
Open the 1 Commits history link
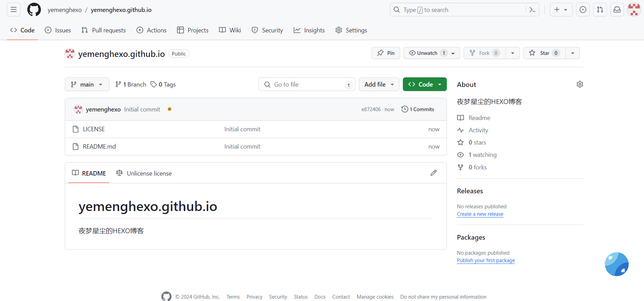coord(418,109)
